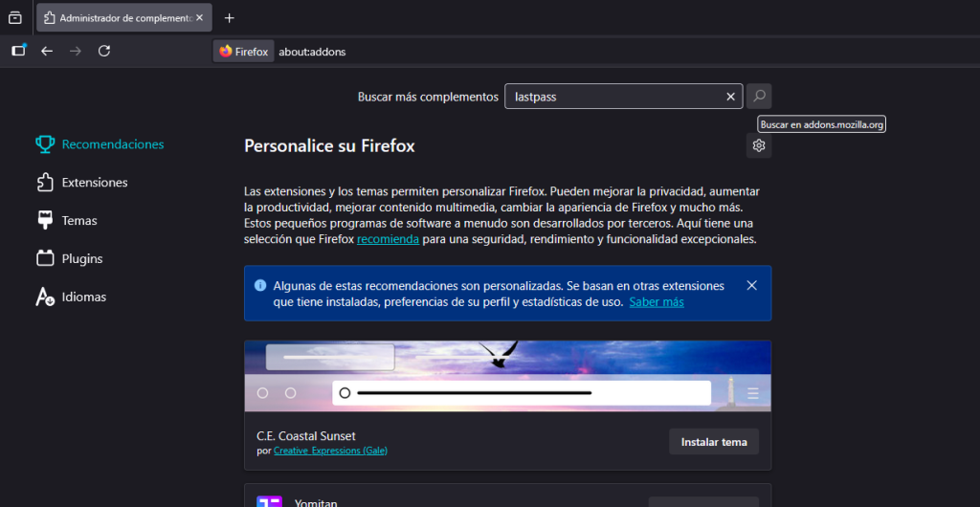This screenshot has width=980, height=507.
Task: Open the gear tools menu for add-ons
Action: 759,145
